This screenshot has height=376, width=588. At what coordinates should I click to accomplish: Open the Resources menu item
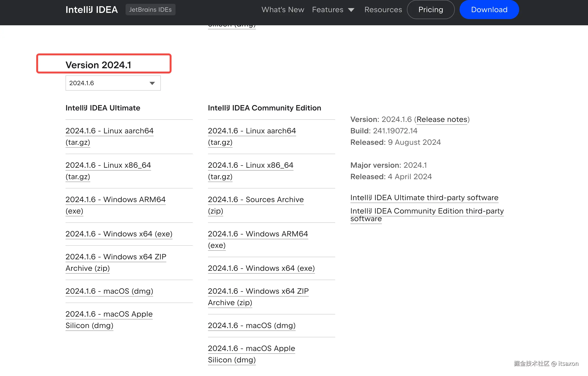click(383, 10)
